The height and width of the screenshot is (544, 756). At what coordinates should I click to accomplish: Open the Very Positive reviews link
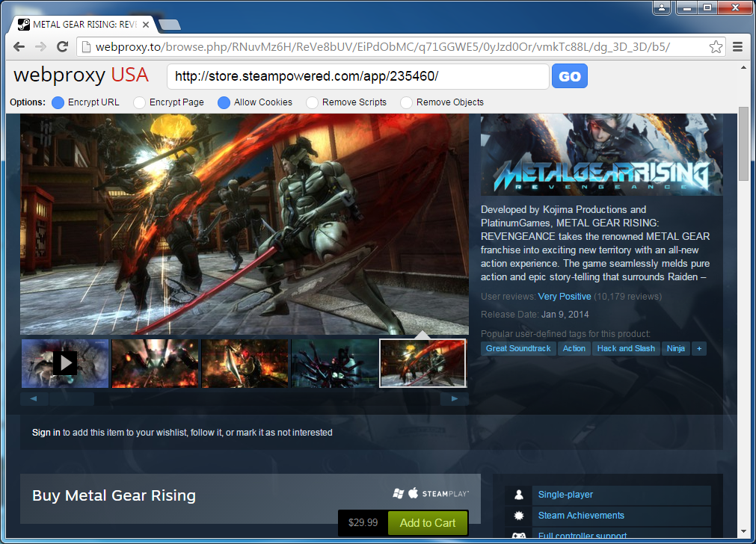[565, 297]
